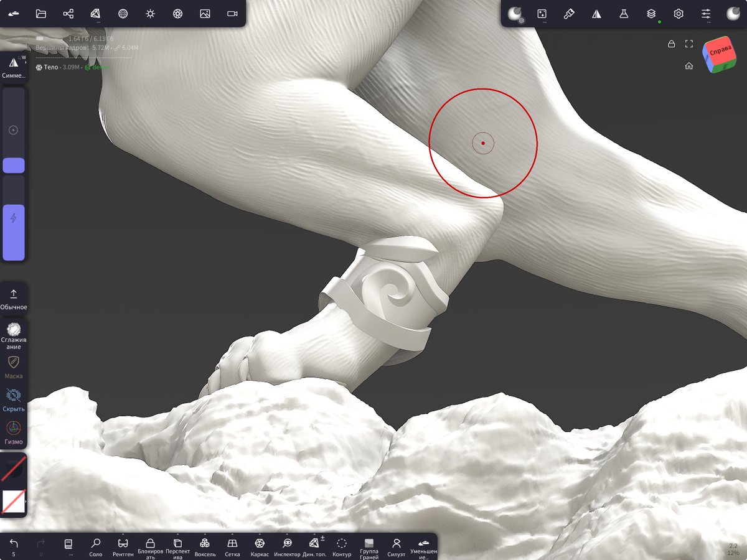Open the Camera settings menu
Image resolution: width=747 pixels, height=560 pixels.
coord(232,13)
